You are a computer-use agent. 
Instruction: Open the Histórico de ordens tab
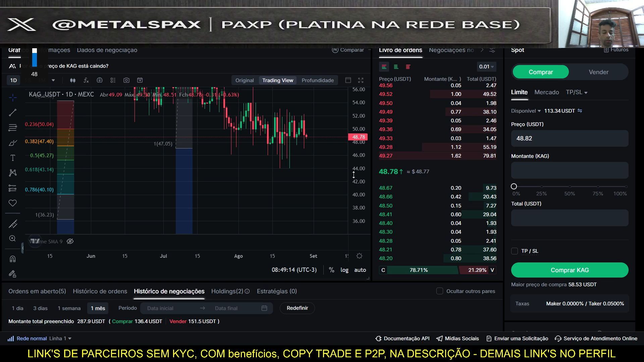(100, 291)
